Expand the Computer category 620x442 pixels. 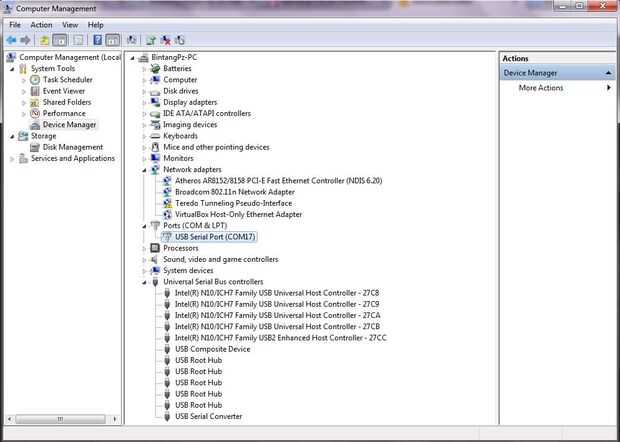tap(144, 80)
